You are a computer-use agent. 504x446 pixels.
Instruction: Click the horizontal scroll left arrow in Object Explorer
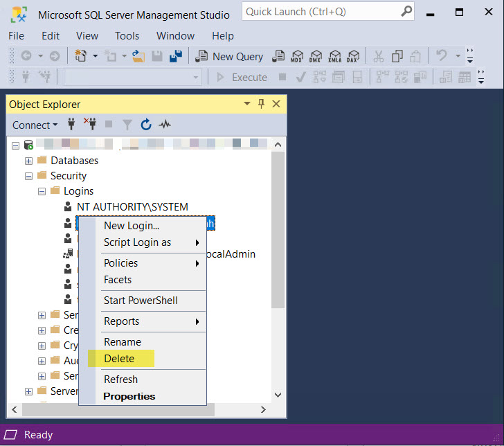point(15,410)
